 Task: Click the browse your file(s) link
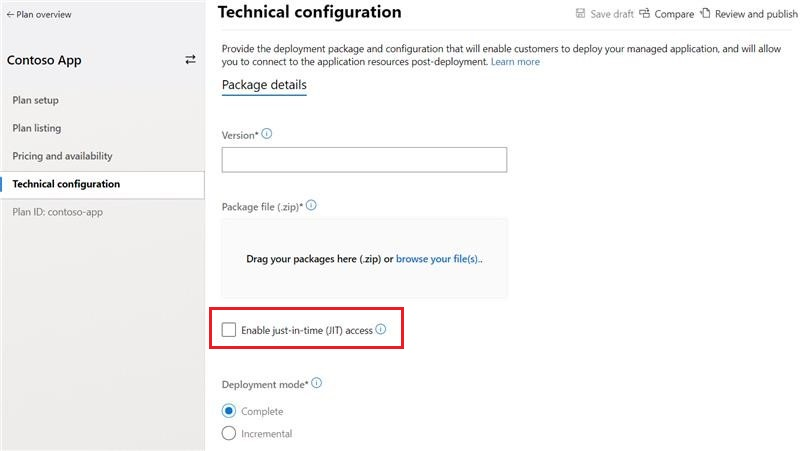[439, 259]
